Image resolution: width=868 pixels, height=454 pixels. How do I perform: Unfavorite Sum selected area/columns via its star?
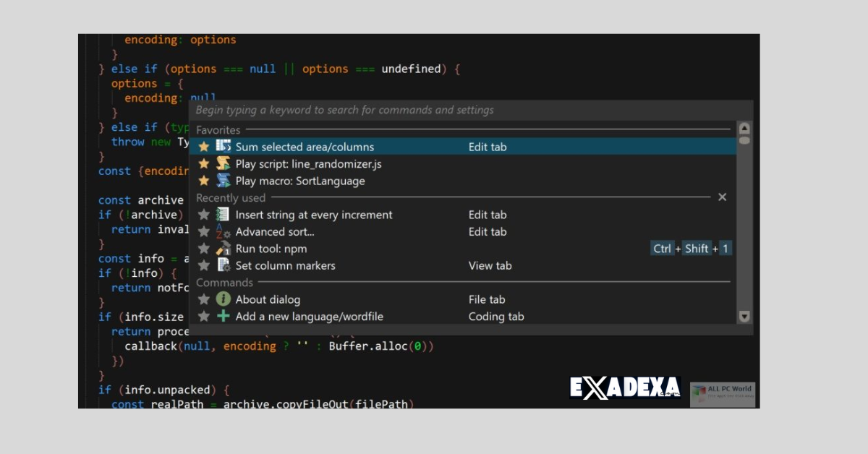coord(203,147)
